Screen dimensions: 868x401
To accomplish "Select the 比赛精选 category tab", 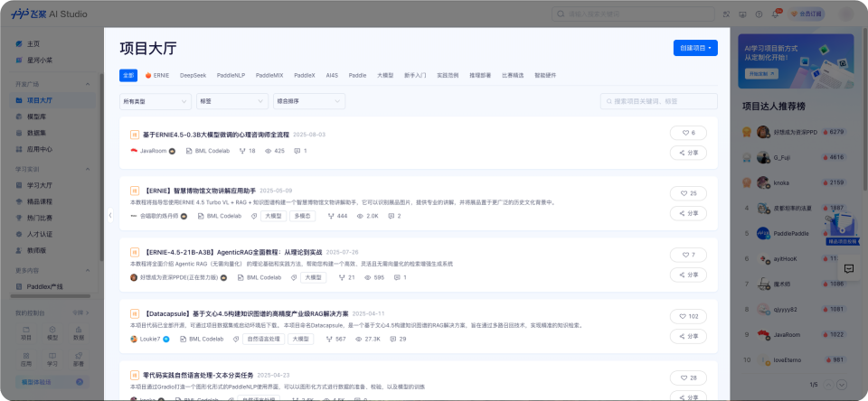I will [513, 75].
